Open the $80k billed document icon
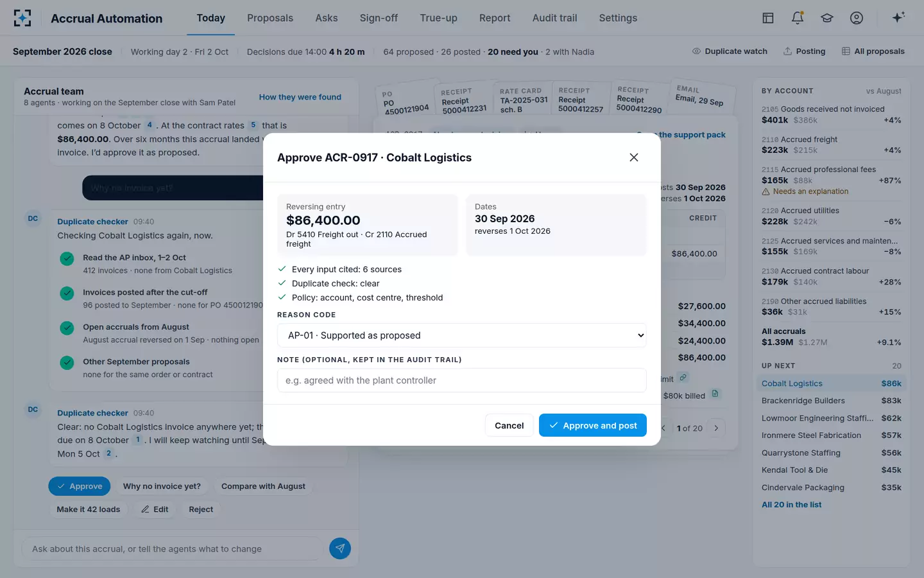This screenshot has height=578, width=924. (x=715, y=394)
